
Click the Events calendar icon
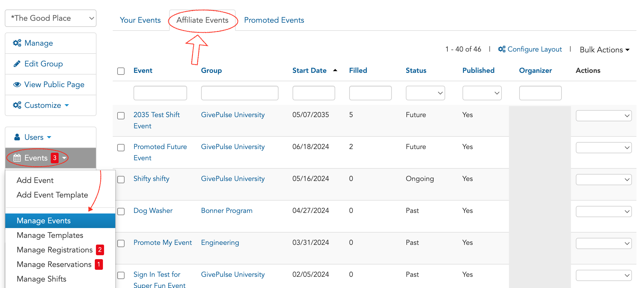(17, 158)
